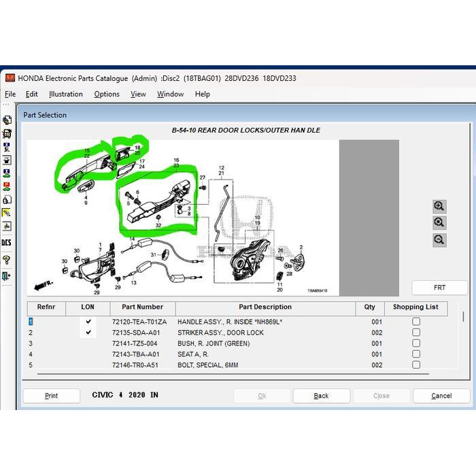
Task: Open the File menu
Action: click(x=10, y=95)
